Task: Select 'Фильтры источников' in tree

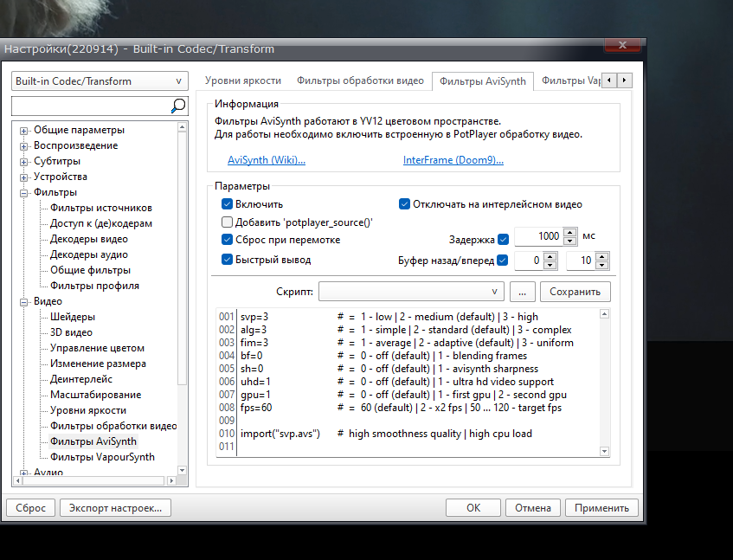Action: 101,208
